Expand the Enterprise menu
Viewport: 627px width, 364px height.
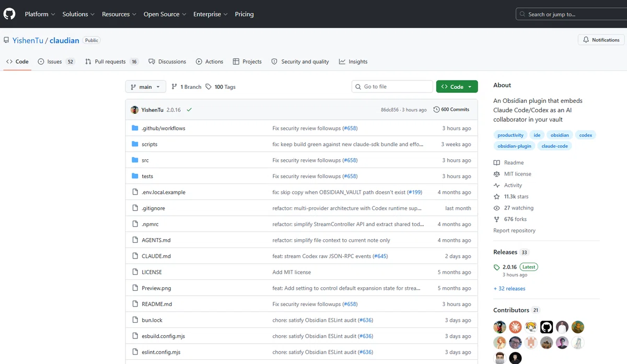[211, 14]
